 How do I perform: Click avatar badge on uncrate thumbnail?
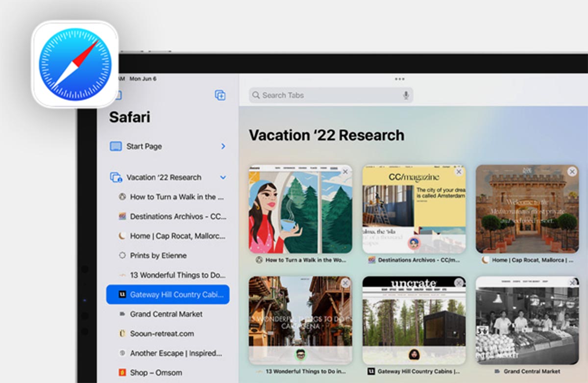coord(414,355)
